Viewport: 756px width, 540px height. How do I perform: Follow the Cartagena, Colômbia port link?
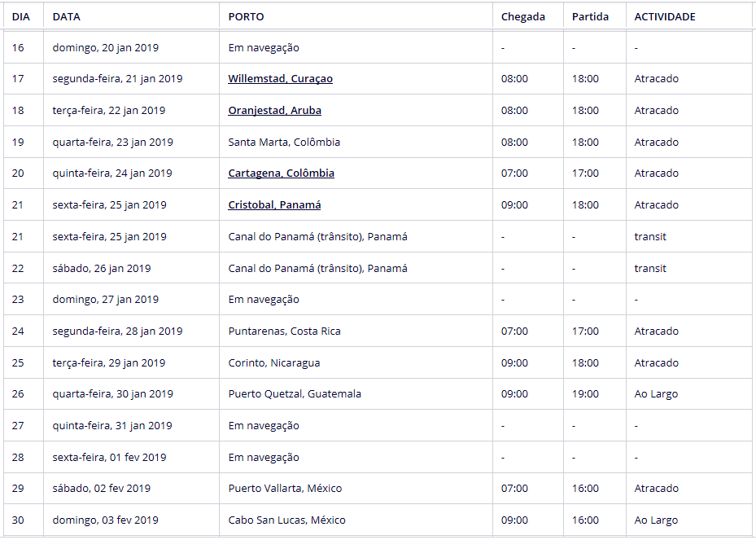click(x=281, y=173)
